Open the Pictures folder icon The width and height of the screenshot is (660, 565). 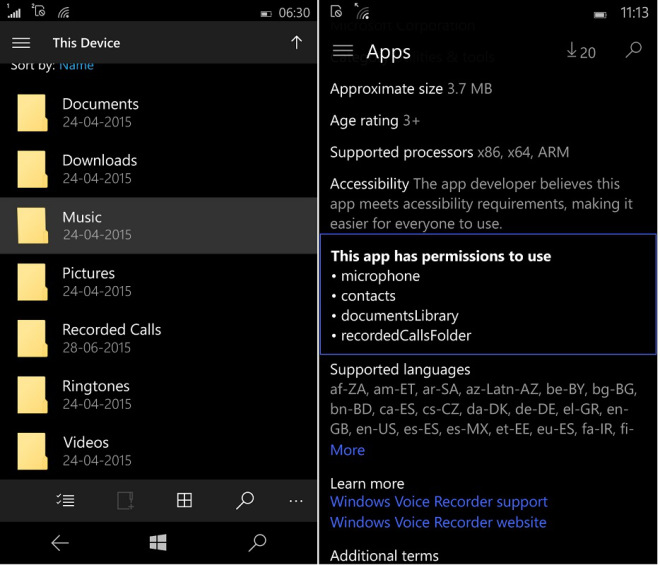(x=32, y=282)
